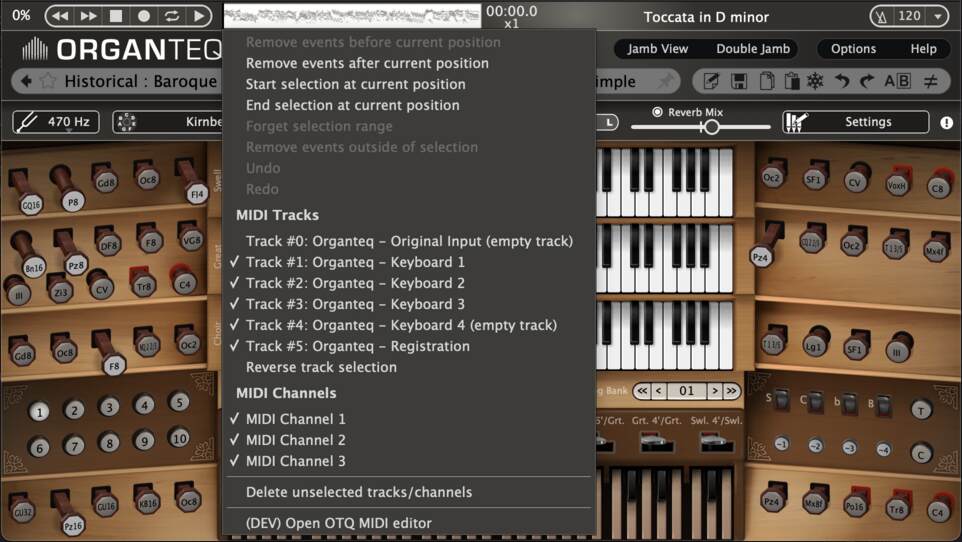962x542 pixels.
Task: Flip the Swl. 4'/Swl. coupler tab
Action: pyautogui.click(x=714, y=441)
